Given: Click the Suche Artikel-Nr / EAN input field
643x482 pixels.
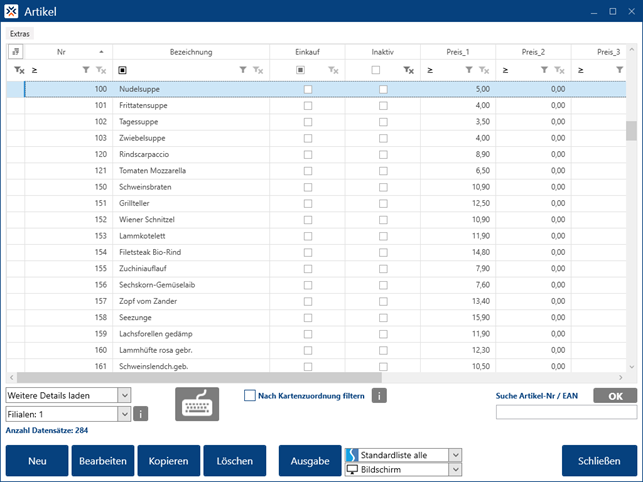Looking at the screenshot, I should pos(566,412).
